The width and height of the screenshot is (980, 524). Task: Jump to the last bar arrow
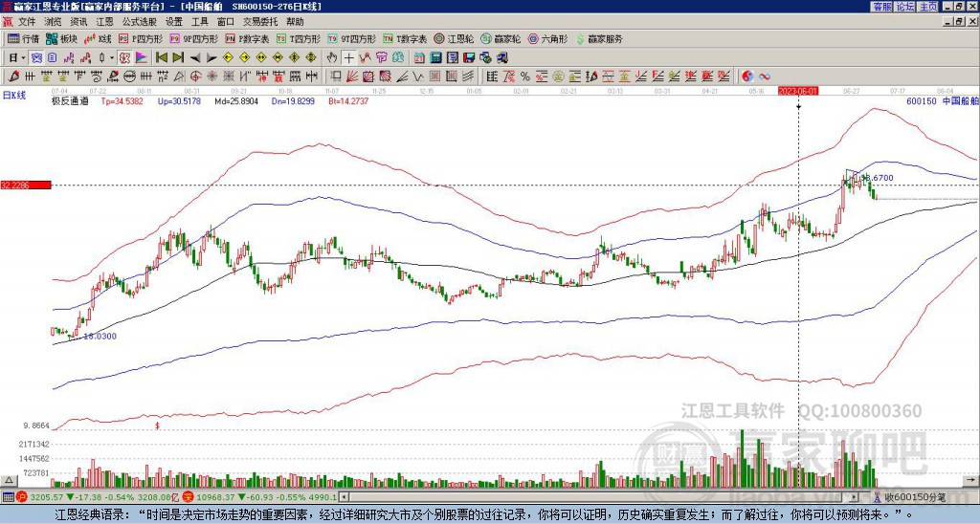[178, 58]
